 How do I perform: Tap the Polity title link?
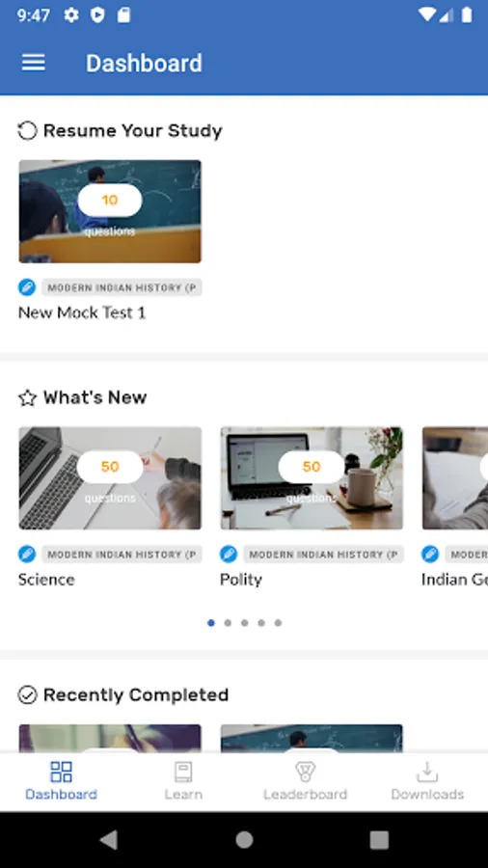pos(241,580)
